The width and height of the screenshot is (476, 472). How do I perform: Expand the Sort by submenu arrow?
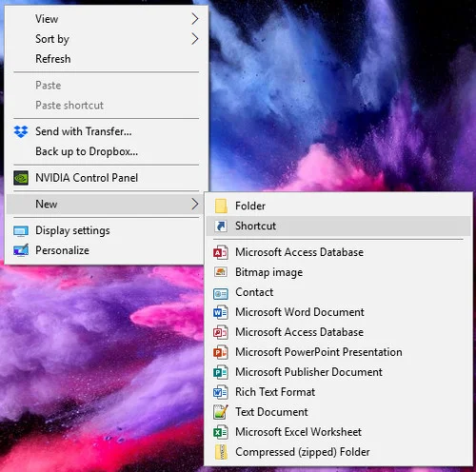195,39
